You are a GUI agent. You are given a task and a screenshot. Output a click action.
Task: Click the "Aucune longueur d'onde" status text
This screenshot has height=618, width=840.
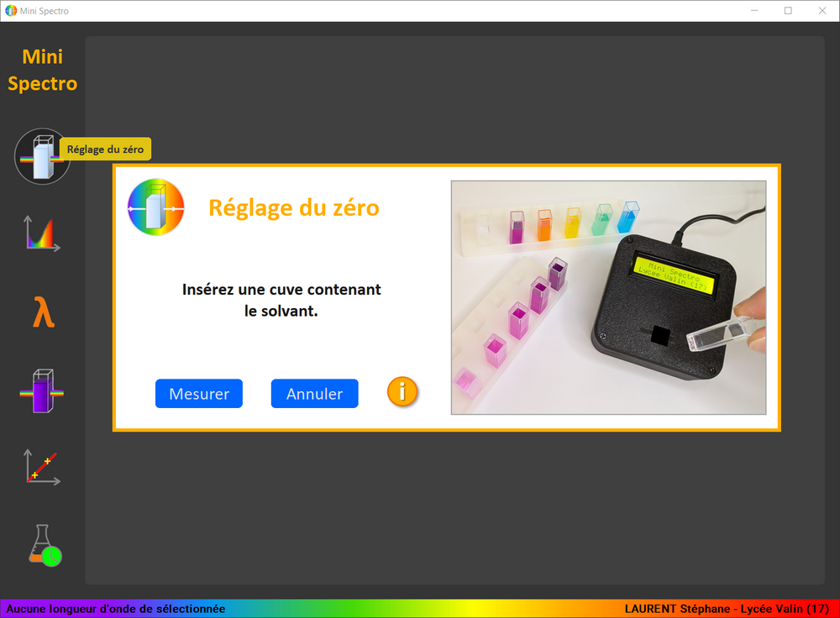click(116, 609)
